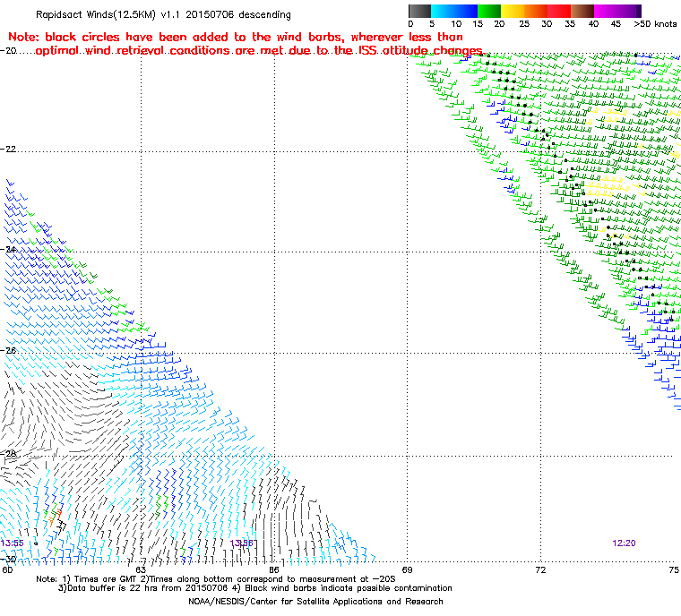Click the '10' label under the color bar
Image resolution: width=681 pixels, height=616 pixels.
click(456, 24)
